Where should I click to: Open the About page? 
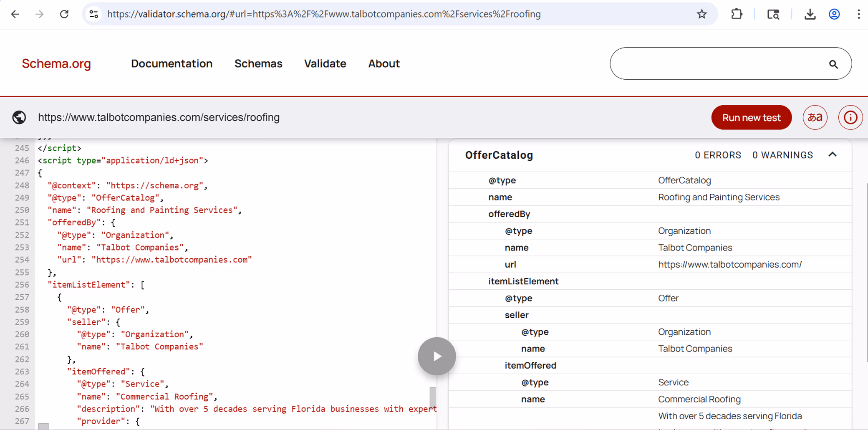coord(384,63)
